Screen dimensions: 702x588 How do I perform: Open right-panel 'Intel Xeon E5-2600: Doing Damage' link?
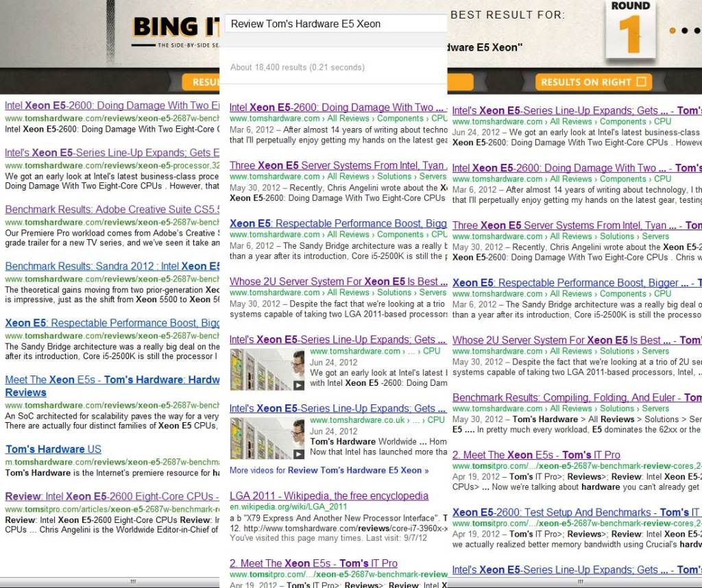[577, 169]
